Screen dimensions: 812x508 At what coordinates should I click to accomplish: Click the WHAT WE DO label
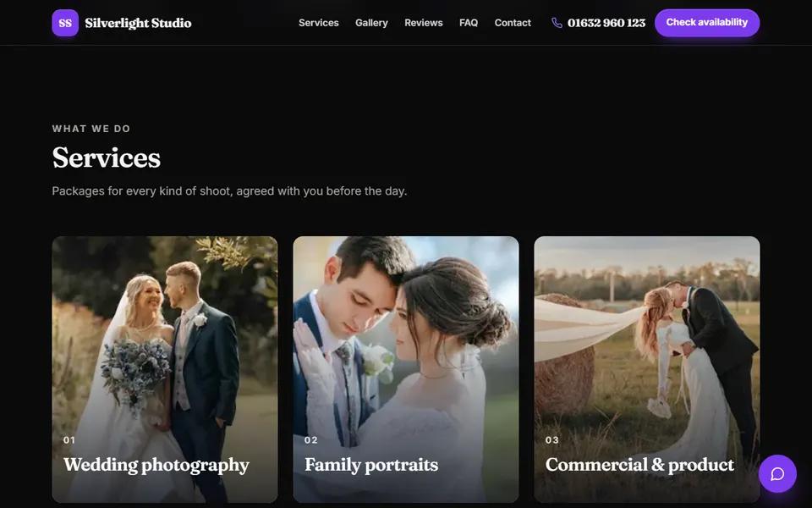click(x=91, y=129)
